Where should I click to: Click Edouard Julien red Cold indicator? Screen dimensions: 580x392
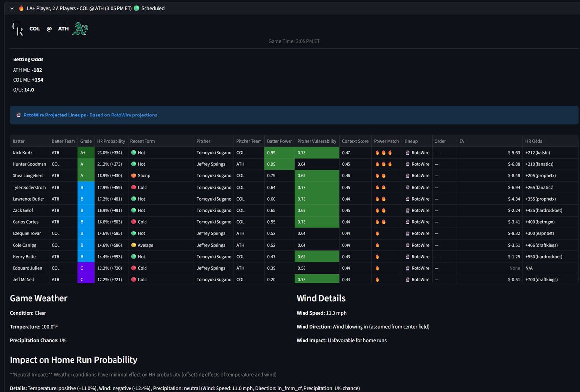pyautogui.click(x=133, y=268)
